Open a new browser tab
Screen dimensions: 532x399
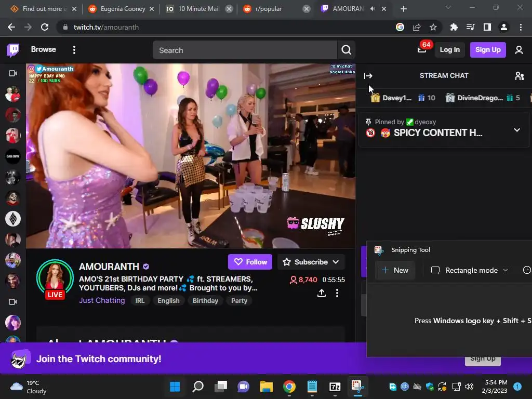403,9
